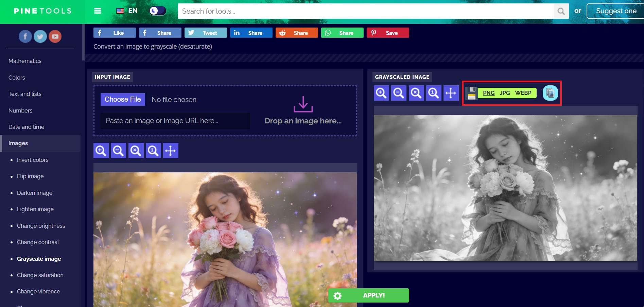The image size is (644, 307).
Task: Open the Facebook icon in the sidebar
Action: (25, 36)
